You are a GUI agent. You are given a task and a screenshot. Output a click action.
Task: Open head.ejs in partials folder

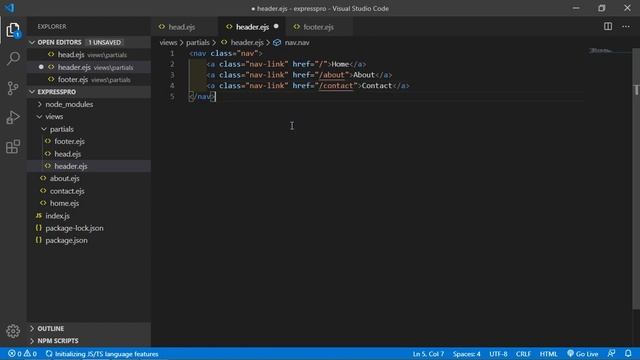(89, 154)
